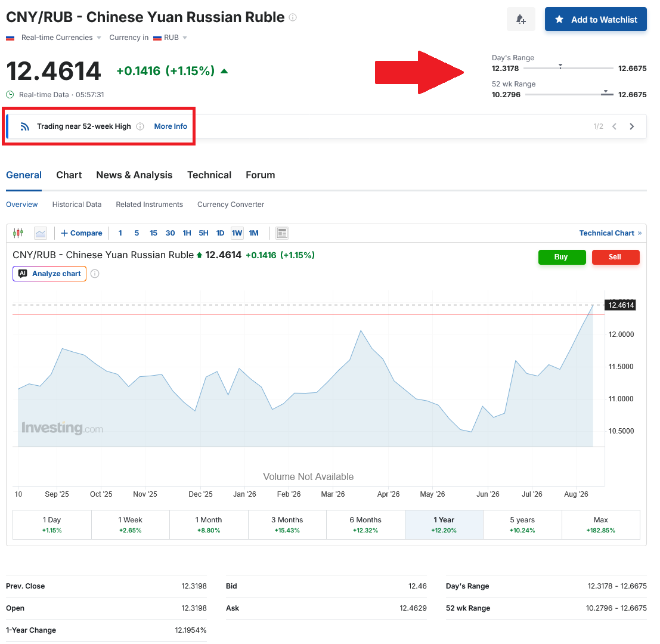The width and height of the screenshot is (660, 644).
Task: Open the Technical Chart link
Action: [611, 233]
